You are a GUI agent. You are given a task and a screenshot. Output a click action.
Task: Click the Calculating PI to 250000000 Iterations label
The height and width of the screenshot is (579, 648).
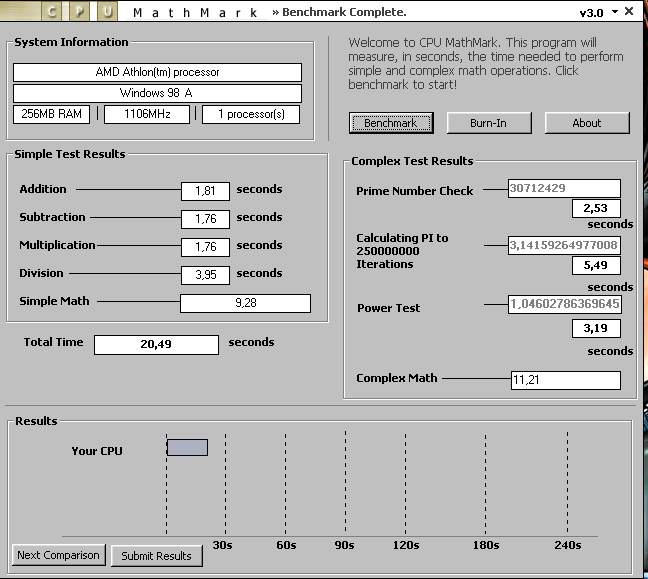click(402, 251)
